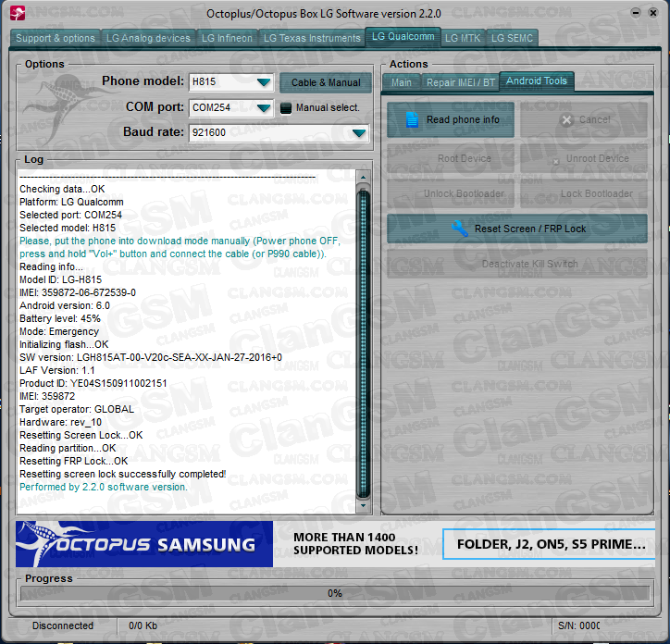Click the progress bar showing 0%
The image size is (670, 644).
335,593
